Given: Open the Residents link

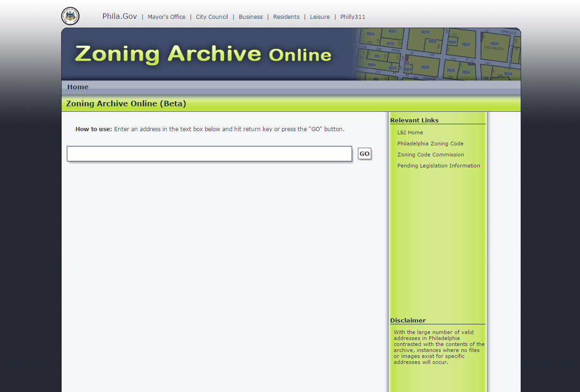Looking at the screenshot, I should tap(286, 17).
